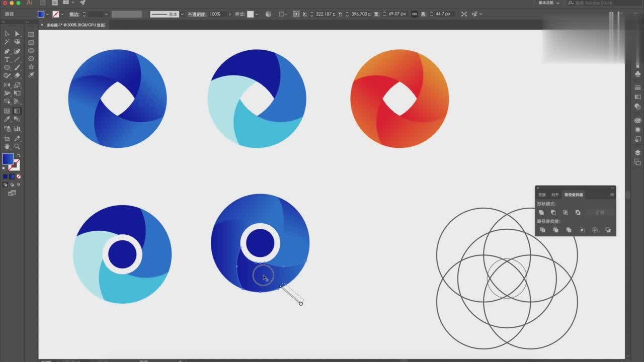
Task: Select Rounded Rectangle tool in second column
Action: click(x=31, y=42)
